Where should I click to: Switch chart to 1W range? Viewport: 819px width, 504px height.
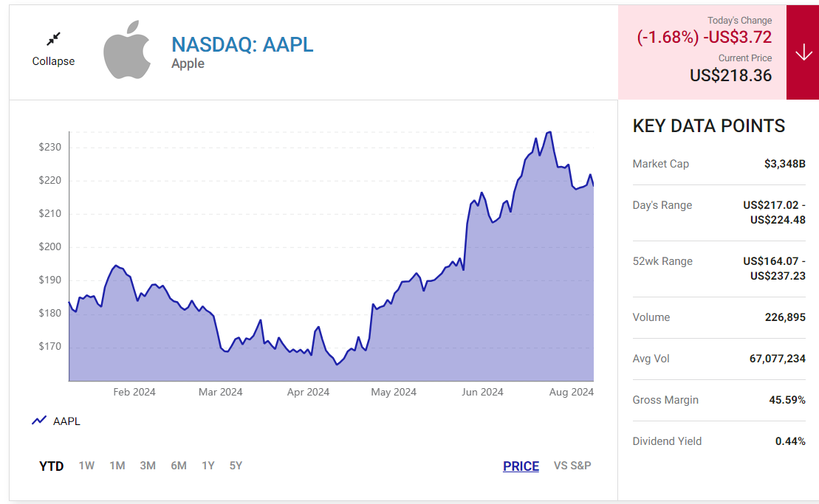click(x=86, y=466)
